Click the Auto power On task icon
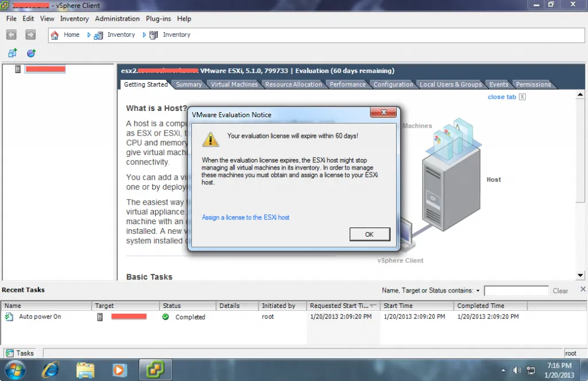The height and width of the screenshot is (381, 588). [x=9, y=317]
